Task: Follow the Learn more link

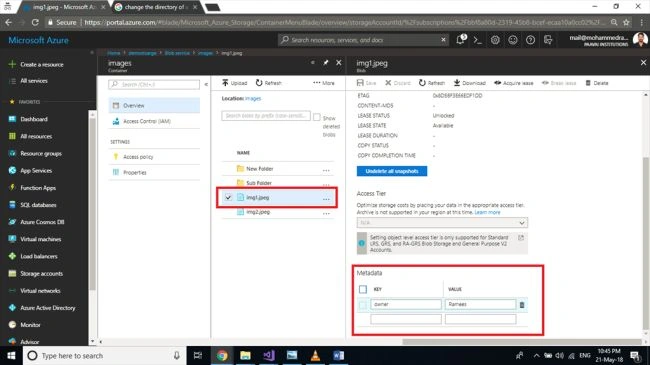Action: 488,212
